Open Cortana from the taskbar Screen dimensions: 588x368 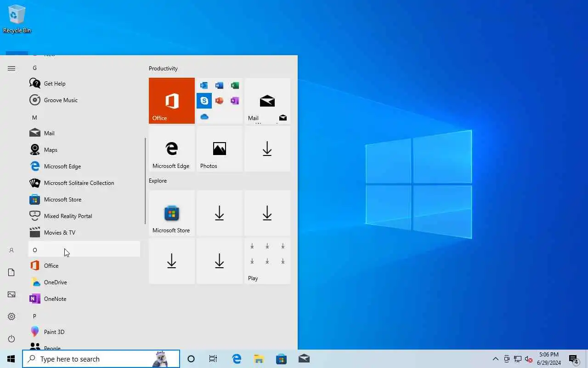pyautogui.click(x=191, y=359)
